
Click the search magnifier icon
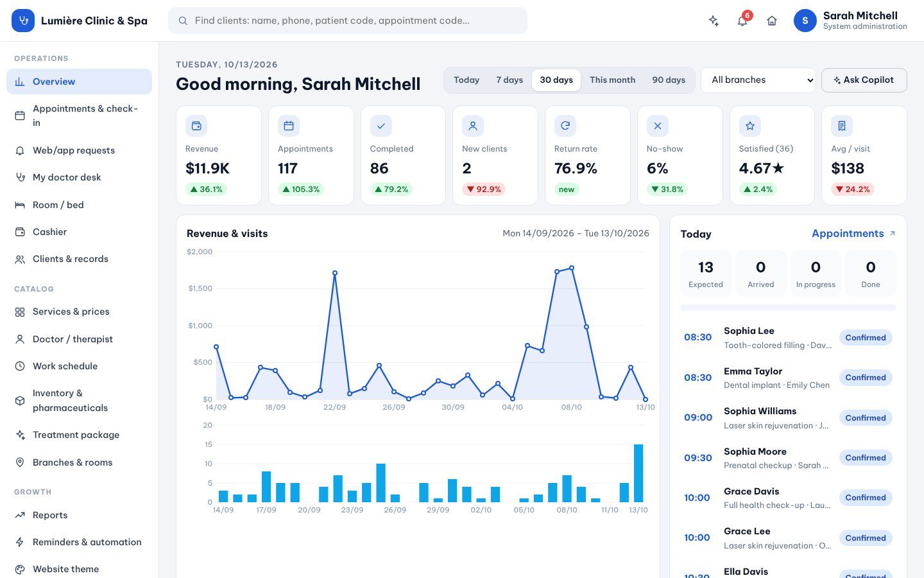[183, 21]
